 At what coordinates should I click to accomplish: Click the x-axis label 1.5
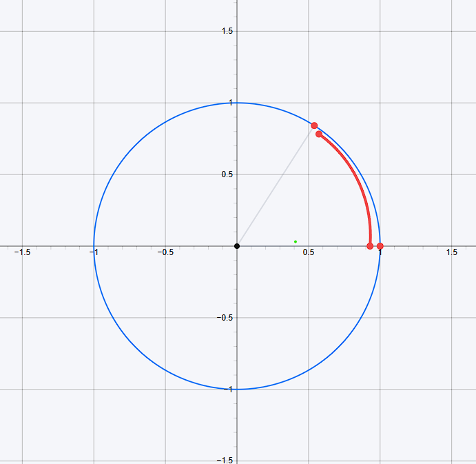[452, 252]
